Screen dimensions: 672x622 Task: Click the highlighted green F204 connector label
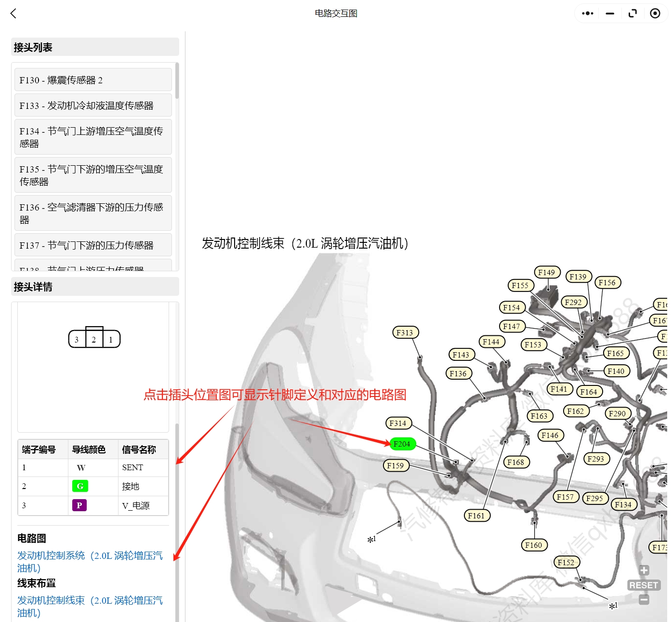coord(402,444)
